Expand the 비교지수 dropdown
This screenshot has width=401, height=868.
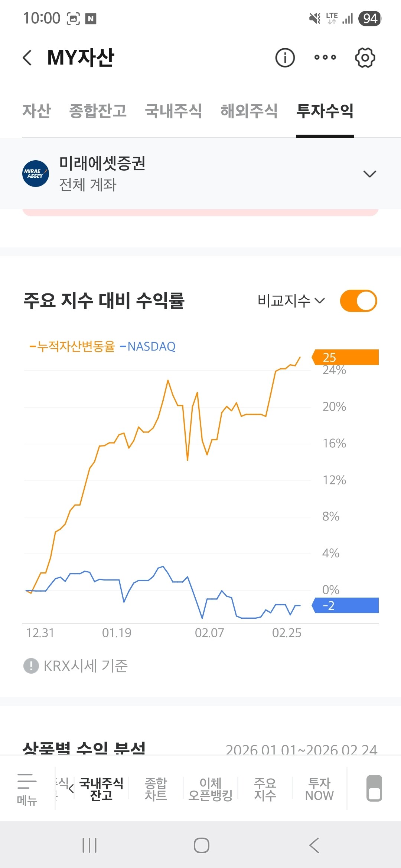coord(291,300)
